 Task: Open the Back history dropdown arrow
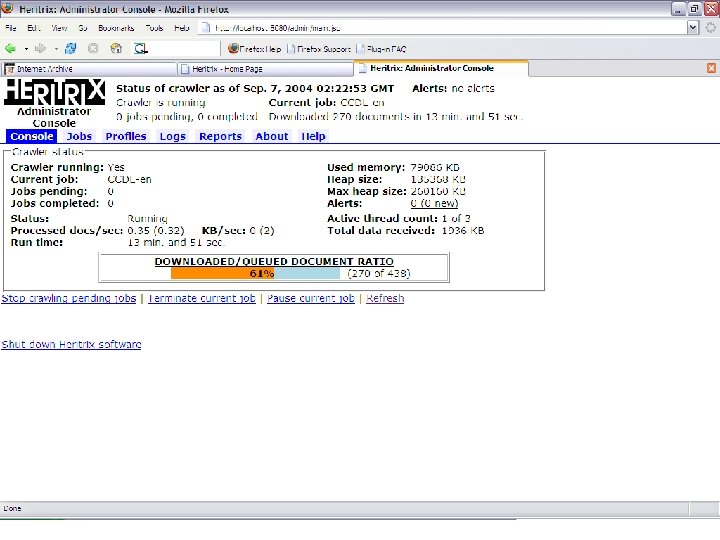click(26, 49)
